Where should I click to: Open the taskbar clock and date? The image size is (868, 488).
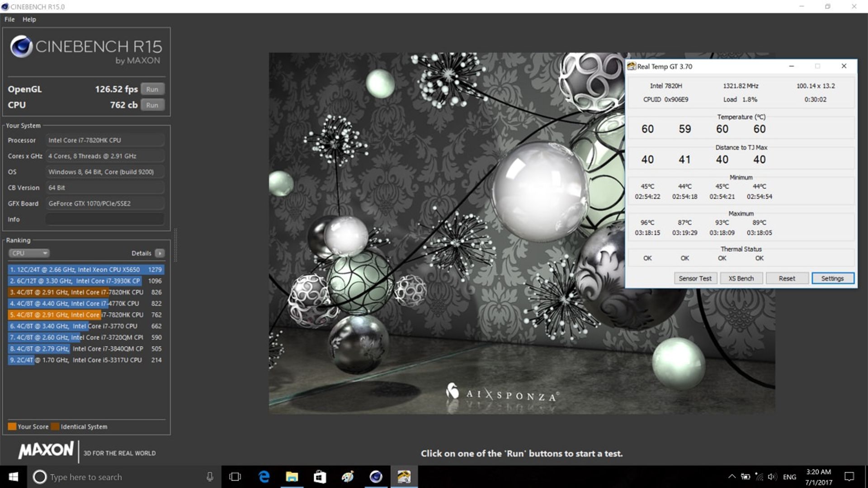(x=818, y=477)
